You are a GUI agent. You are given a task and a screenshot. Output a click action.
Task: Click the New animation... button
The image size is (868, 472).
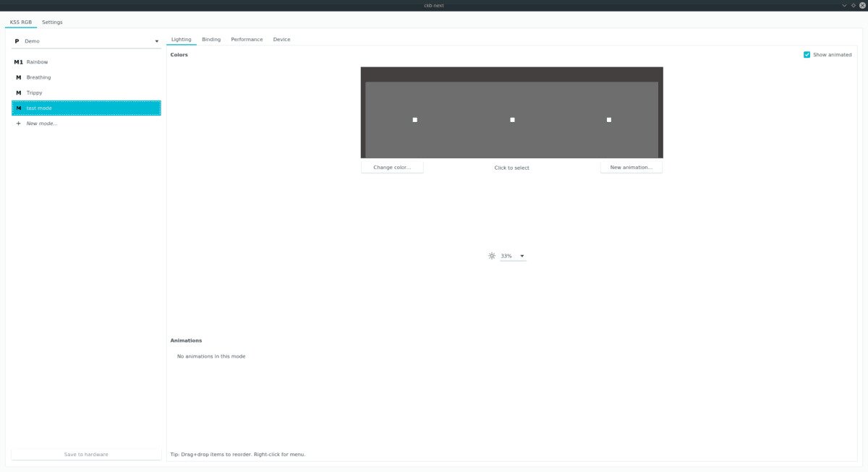tap(631, 167)
